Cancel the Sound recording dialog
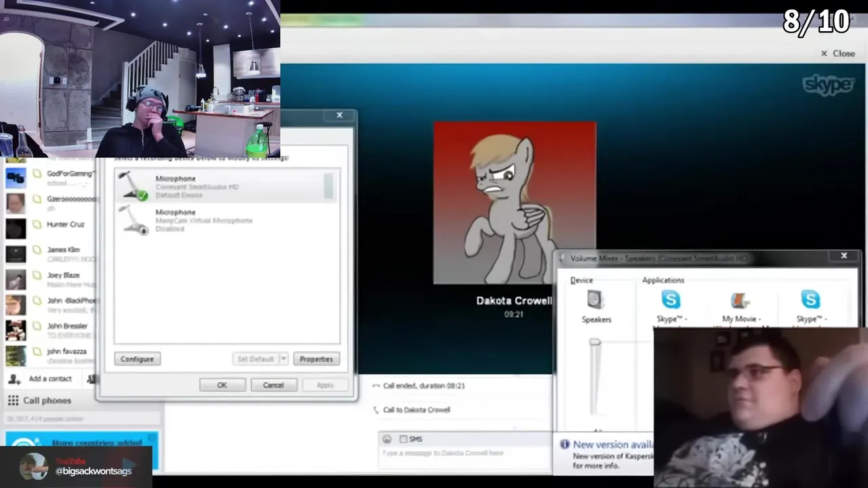The width and height of the screenshot is (868, 488). point(273,385)
